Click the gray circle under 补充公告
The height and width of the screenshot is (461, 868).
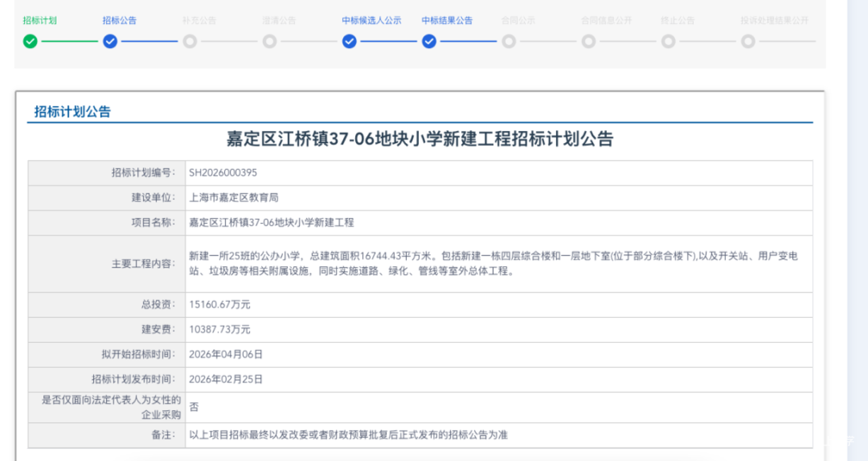pos(190,41)
